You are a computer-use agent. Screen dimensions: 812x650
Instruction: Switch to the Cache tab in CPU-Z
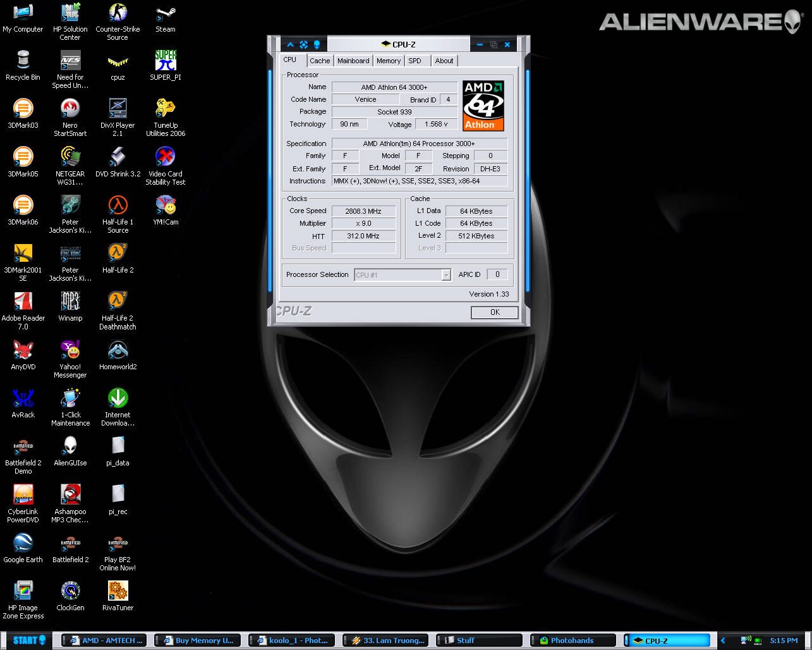coord(320,61)
